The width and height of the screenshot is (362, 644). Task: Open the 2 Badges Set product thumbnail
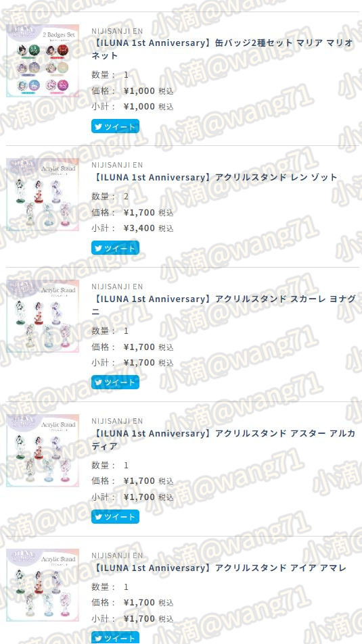click(43, 60)
